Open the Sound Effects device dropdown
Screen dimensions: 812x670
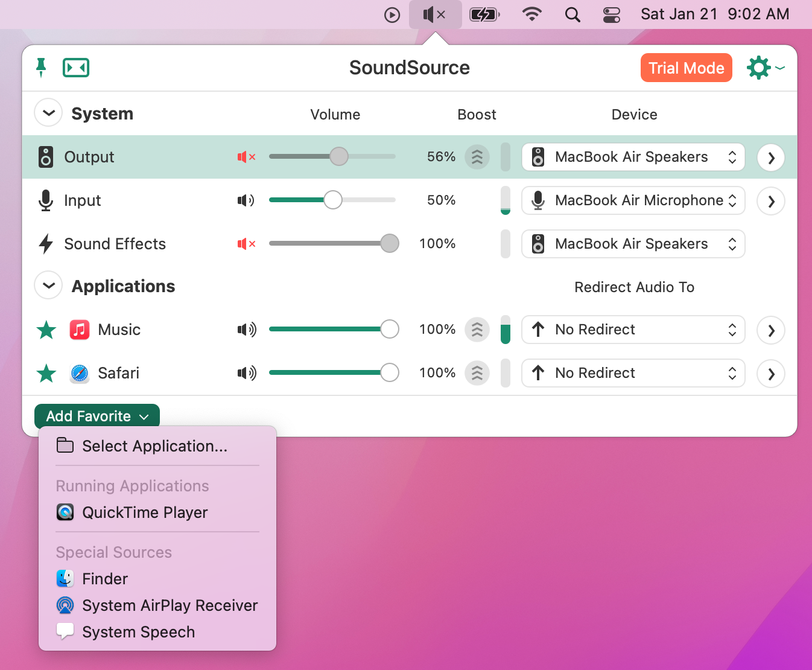633,244
